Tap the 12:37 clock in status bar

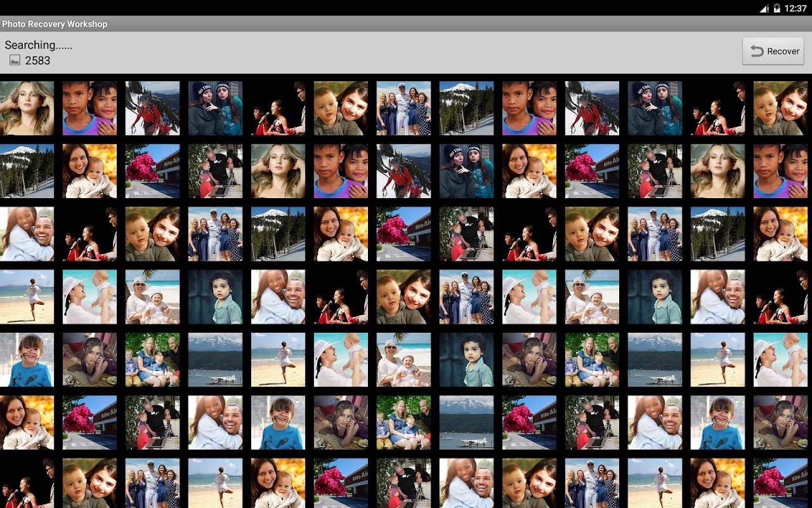pyautogui.click(x=796, y=8)
